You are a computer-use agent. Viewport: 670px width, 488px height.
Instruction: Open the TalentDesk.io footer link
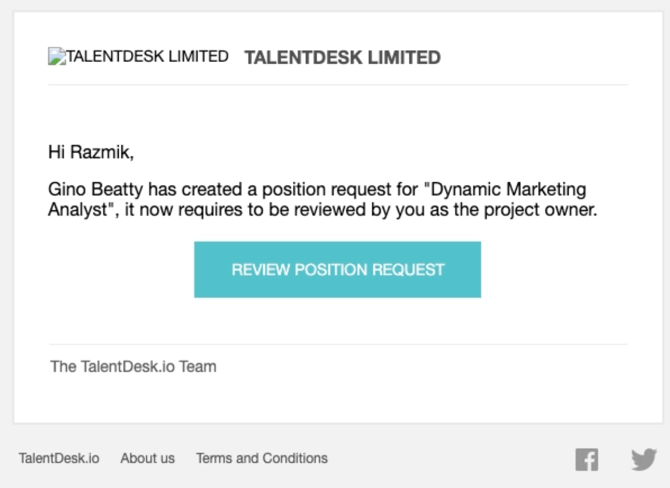tap(59, 458)
